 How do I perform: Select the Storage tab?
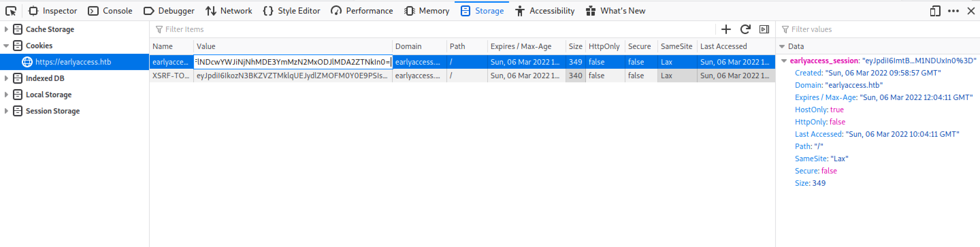pos(482,11)
